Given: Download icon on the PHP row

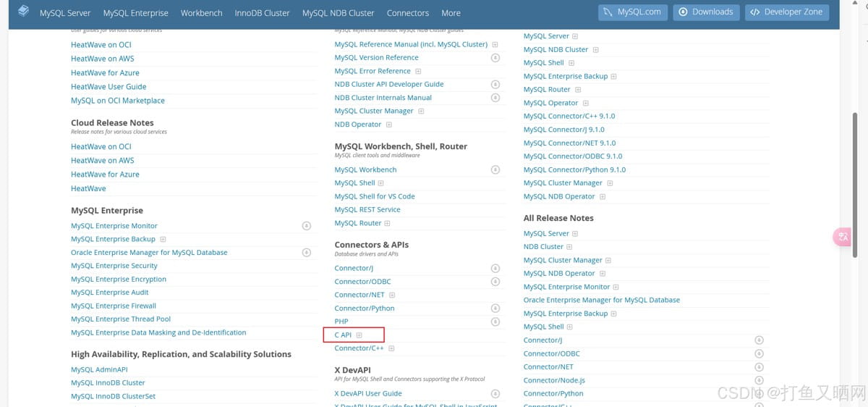Looking at the screenshot, I should (x=495, y=322).
